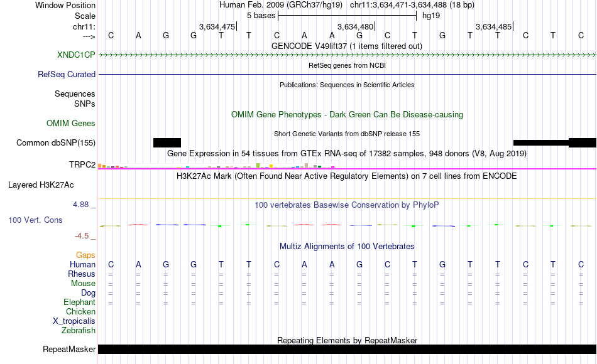Click the Sequences track label

point(75,94)
